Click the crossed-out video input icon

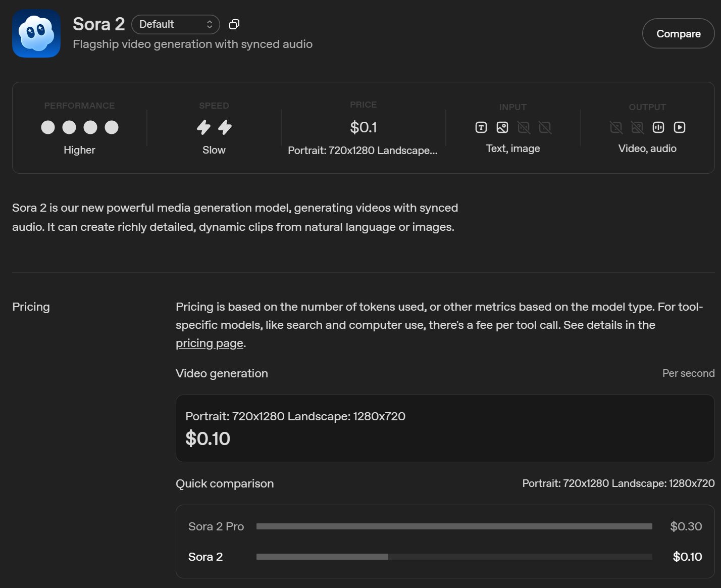pyautogui.click(x=545, y=127)
